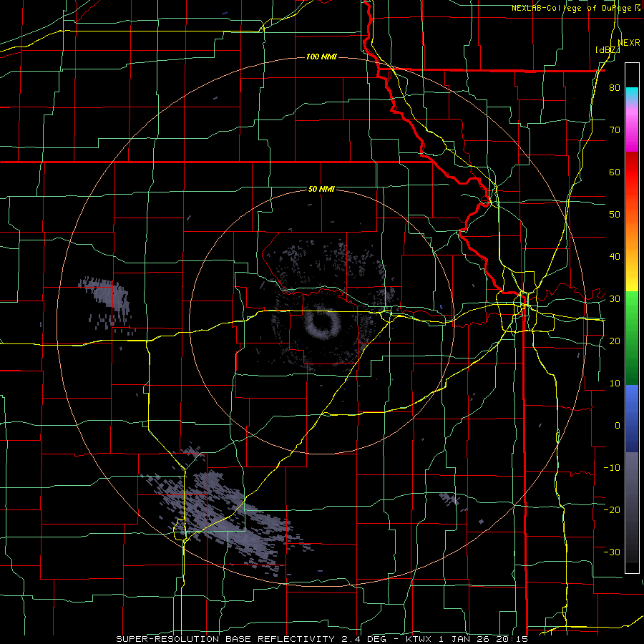The height and width of the screenshot is (644, 644).
Task: Click the 80 value on the dBZ scale
Action: tap(615, 88)
